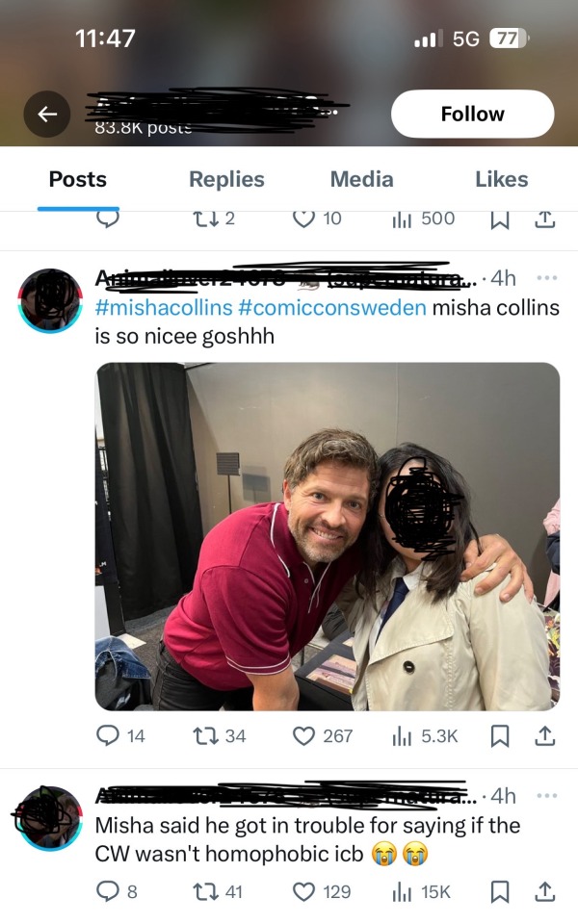Like the photo post with 267 likes
578x924 pixels.
[304, 736]
